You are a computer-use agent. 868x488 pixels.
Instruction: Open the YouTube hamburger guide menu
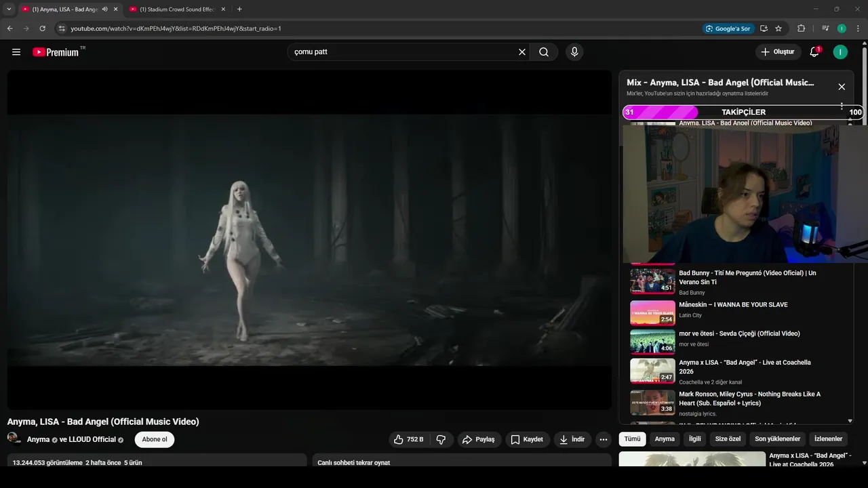[16, 52]
